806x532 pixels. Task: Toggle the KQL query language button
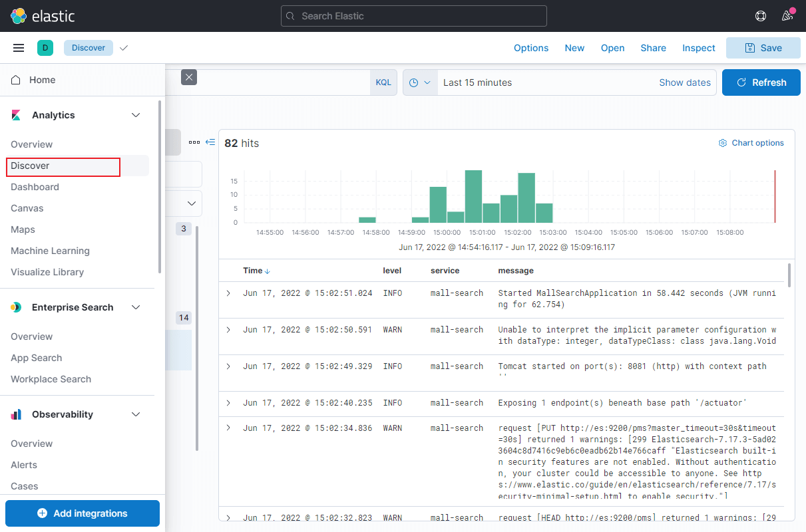point(383,82)
